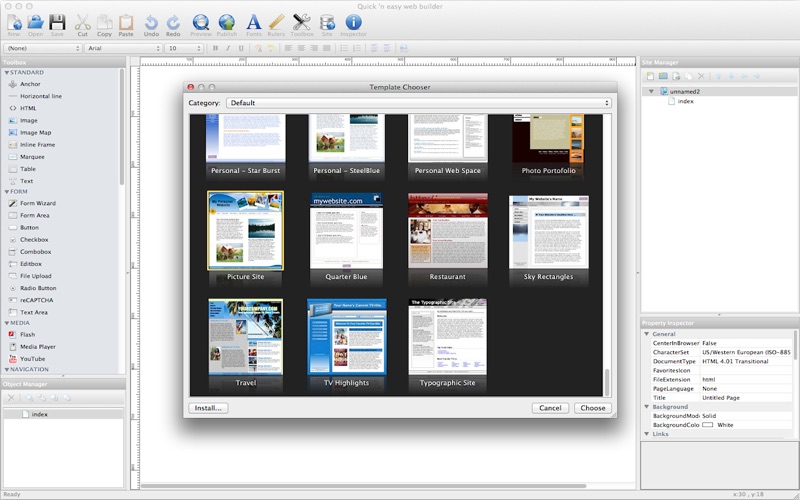Select the YouTube item in Toolbox

[33, 358]
